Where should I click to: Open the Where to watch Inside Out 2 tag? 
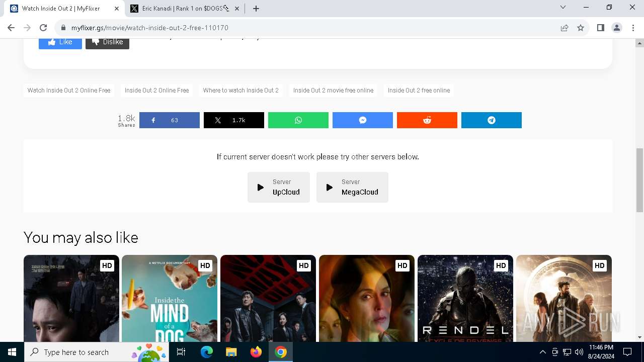(240, 90)
